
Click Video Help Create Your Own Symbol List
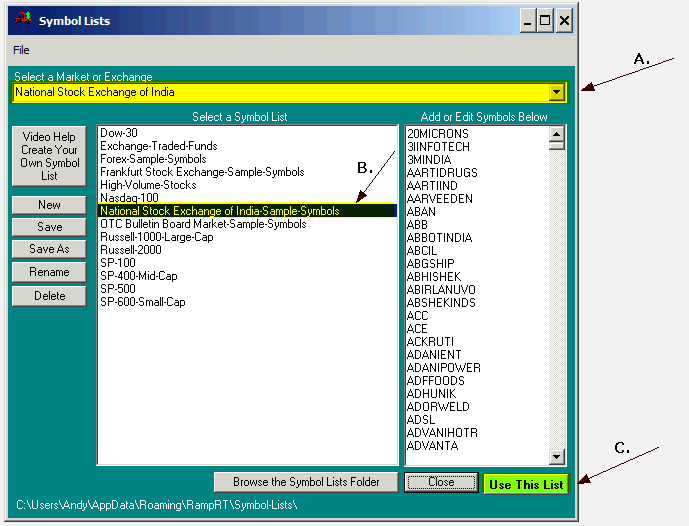49,156
